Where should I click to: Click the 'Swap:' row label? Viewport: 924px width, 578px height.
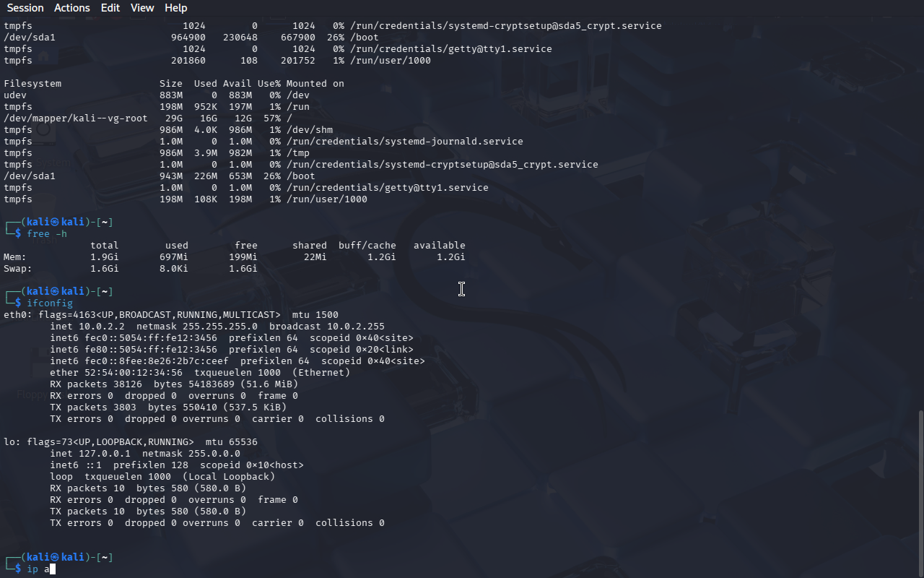click(18, 269)
